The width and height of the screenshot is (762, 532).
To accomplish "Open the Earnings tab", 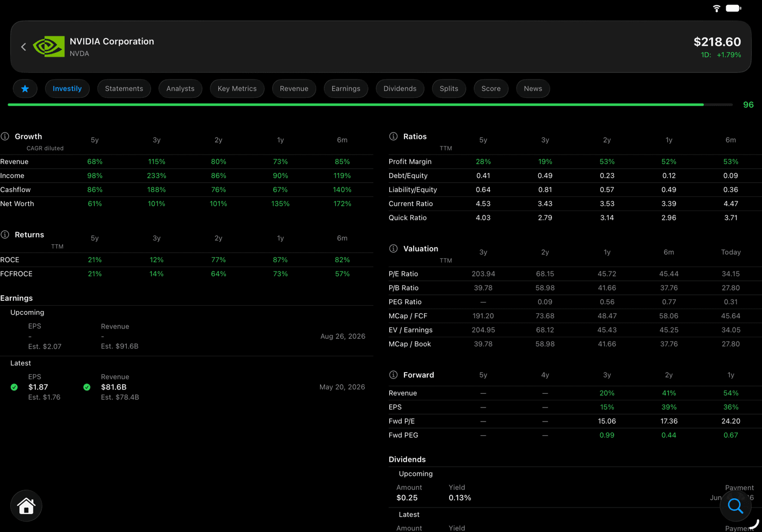I will tap(346, 89).
